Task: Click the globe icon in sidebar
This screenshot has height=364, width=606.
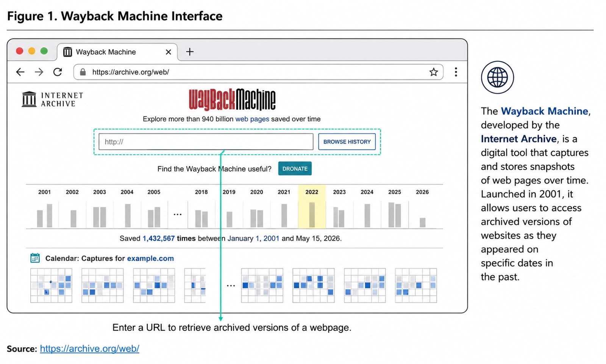Action: coord(497,77)
